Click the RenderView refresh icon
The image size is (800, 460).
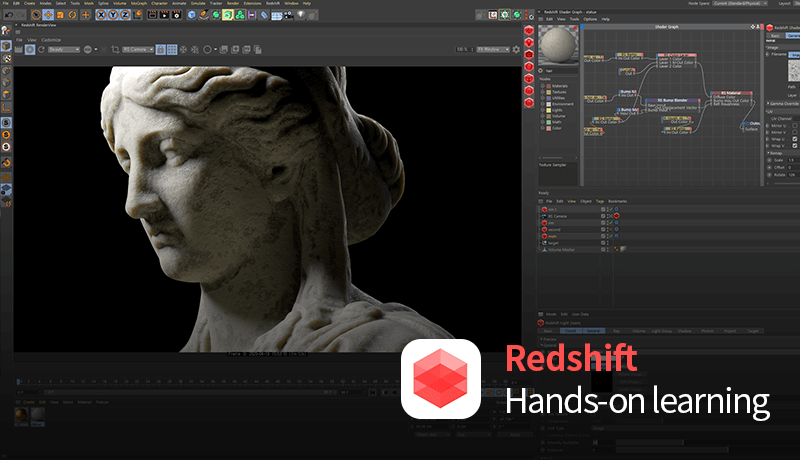pos(41,49)
